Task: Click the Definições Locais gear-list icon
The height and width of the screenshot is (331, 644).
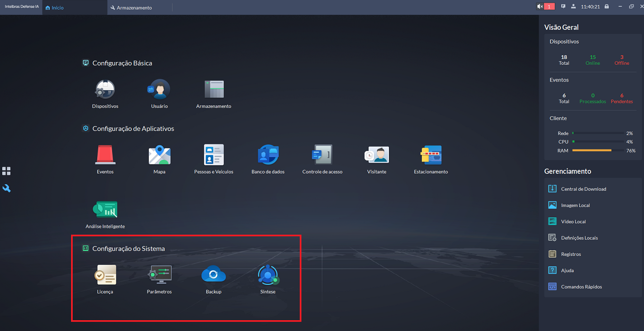Action: [x=552, y=238]
